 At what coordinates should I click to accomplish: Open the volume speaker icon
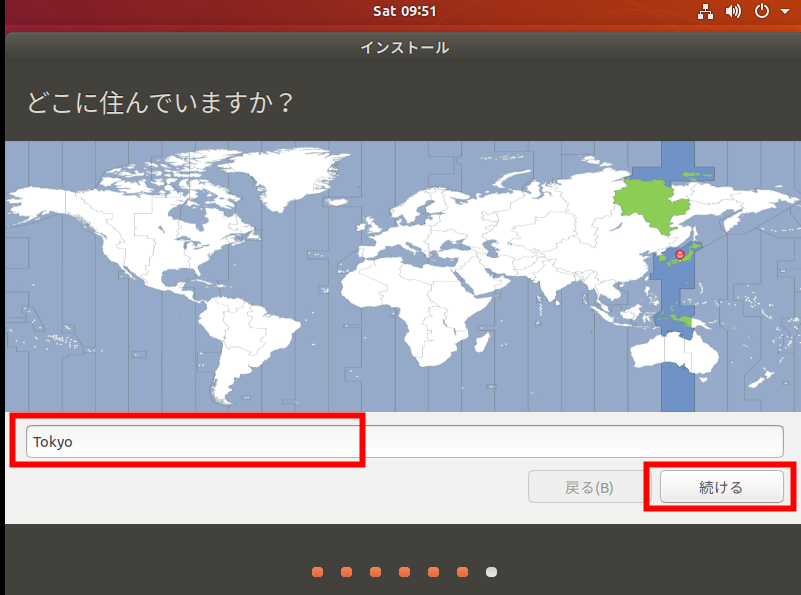[733, 12]
